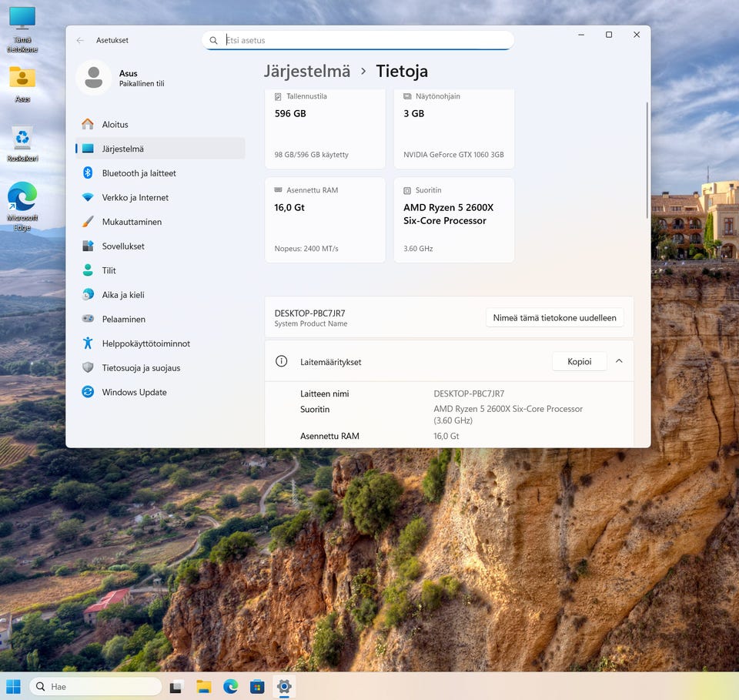Open the Tilit person icon
Image resolution: width=739 pixels, height=700 pixels.
pyautogui.click(x=88, y=270)
